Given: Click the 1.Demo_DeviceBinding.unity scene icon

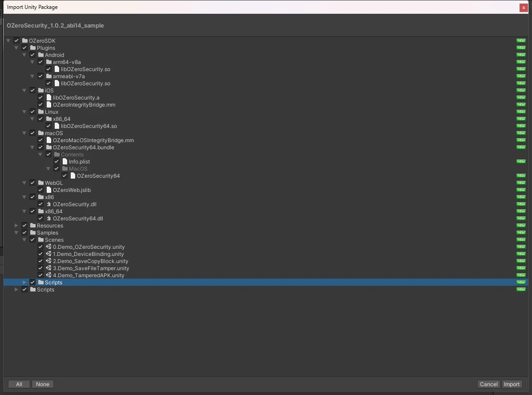Looking at the screenshot, I should tap(49, 254).
